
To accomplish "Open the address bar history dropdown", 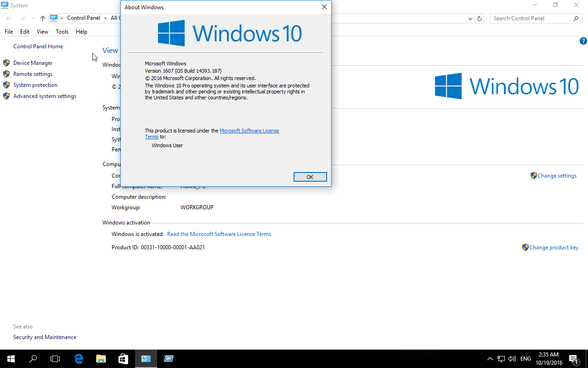I will [470, 18].
